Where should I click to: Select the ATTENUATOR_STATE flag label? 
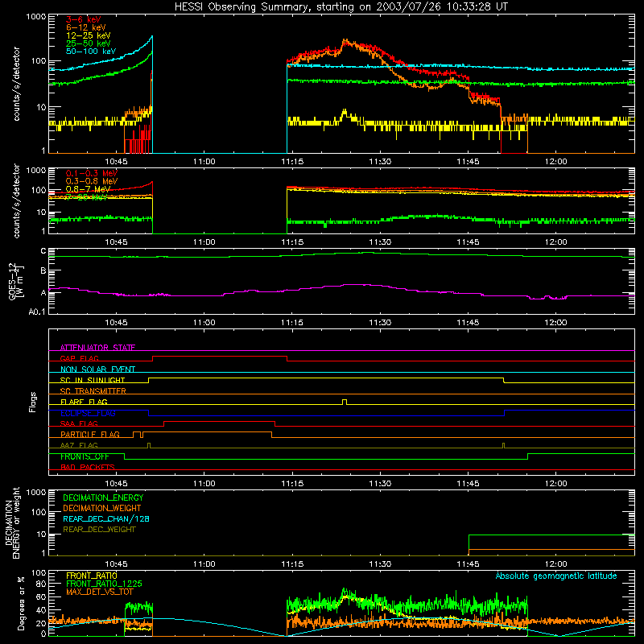tap(97, 348)
